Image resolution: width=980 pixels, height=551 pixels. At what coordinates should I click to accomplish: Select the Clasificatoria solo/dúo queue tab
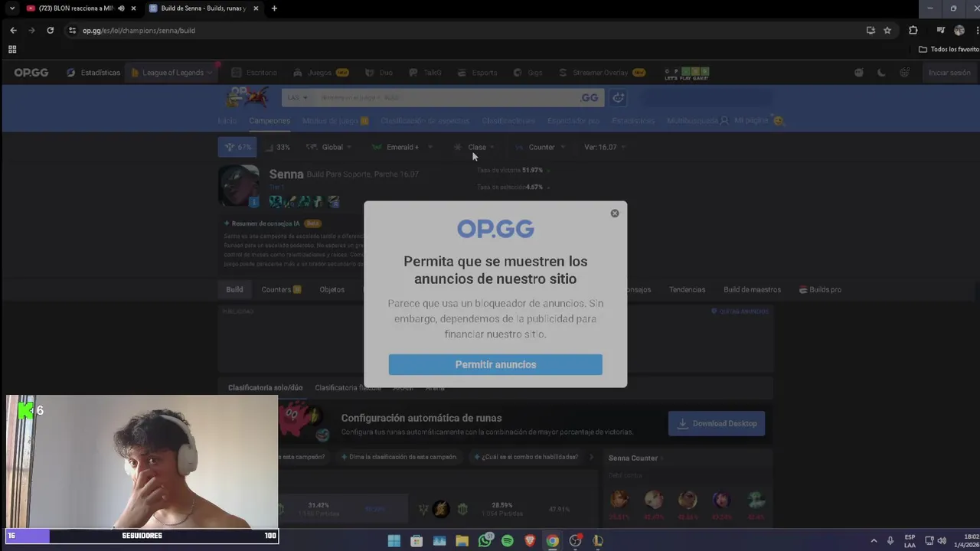pyautogui.click(x=265, y=388)
